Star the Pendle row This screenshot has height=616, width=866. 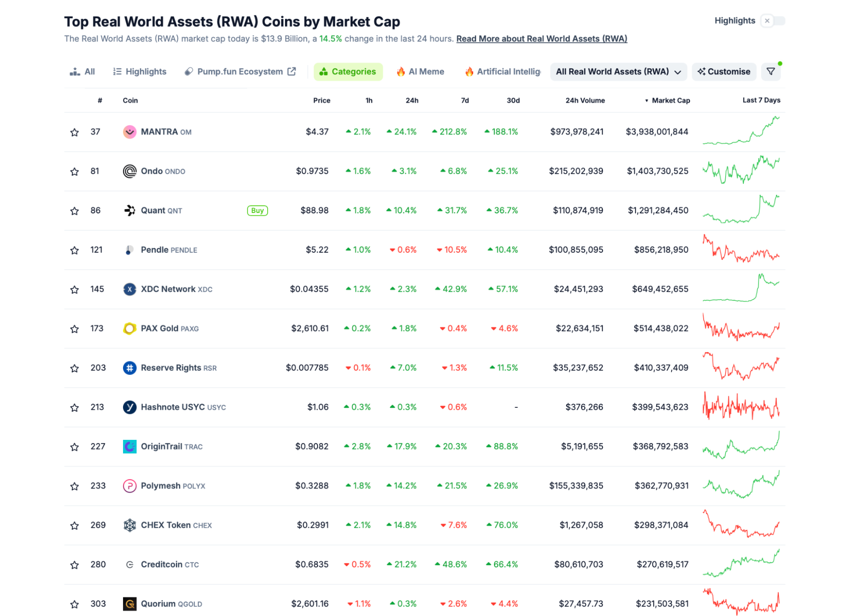pyautogui.click(x=75, y=250)
